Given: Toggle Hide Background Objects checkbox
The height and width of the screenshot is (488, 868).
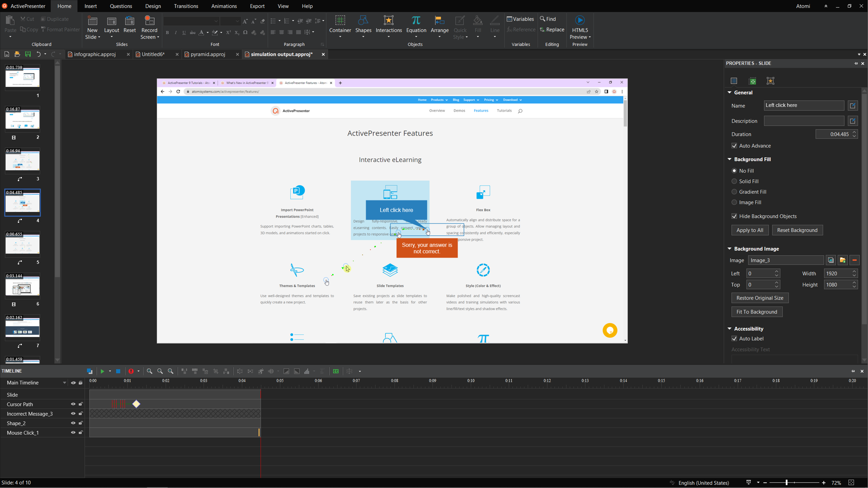Looking at the screenshot, I should (x=734, y=216).
